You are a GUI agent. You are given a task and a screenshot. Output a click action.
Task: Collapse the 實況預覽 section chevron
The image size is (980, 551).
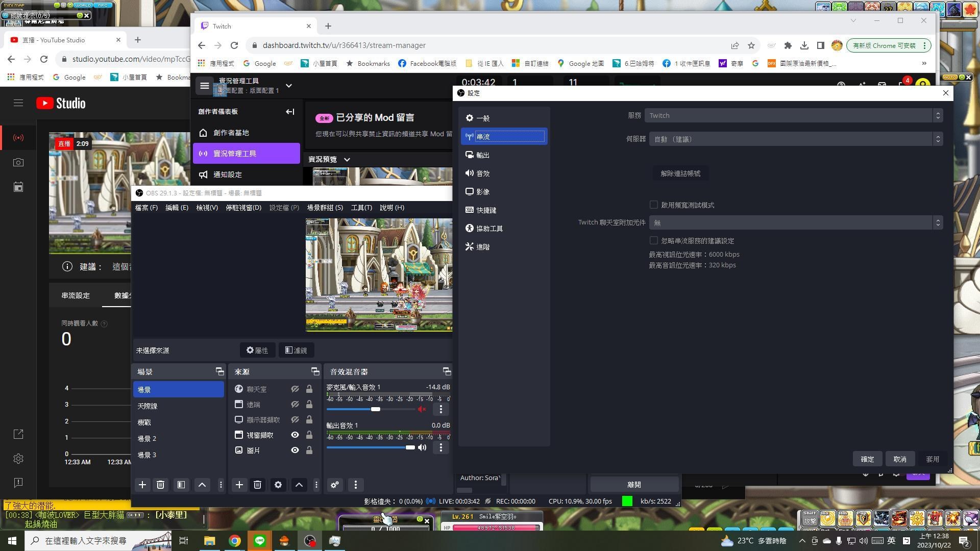click(x=347, y=159)
